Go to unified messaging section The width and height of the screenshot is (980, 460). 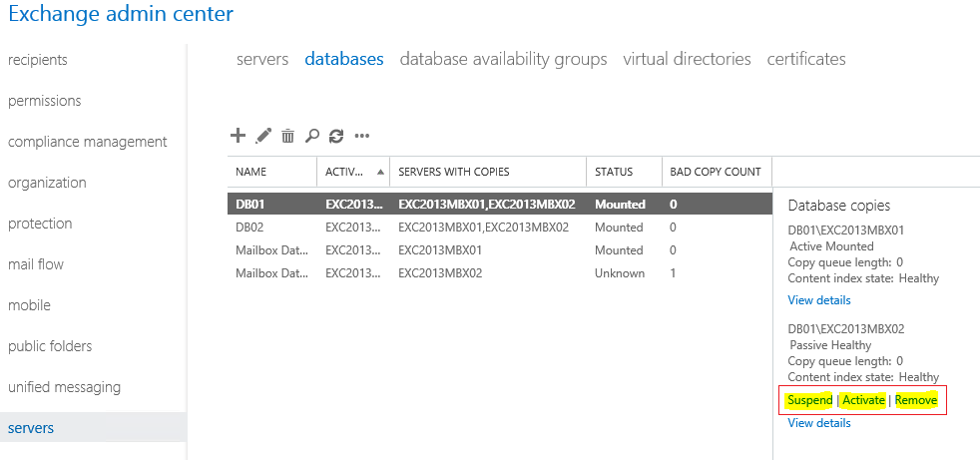[65, 387]
